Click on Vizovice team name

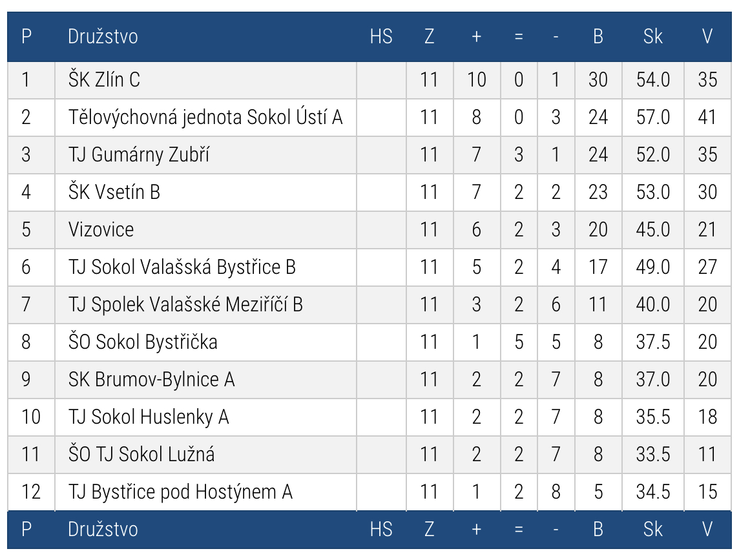point(101,229)
